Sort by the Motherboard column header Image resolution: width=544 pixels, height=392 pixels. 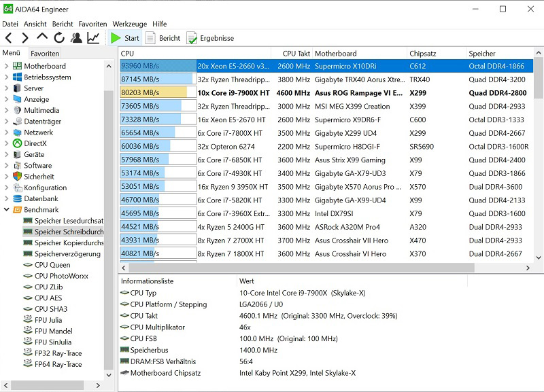(360, 54)
